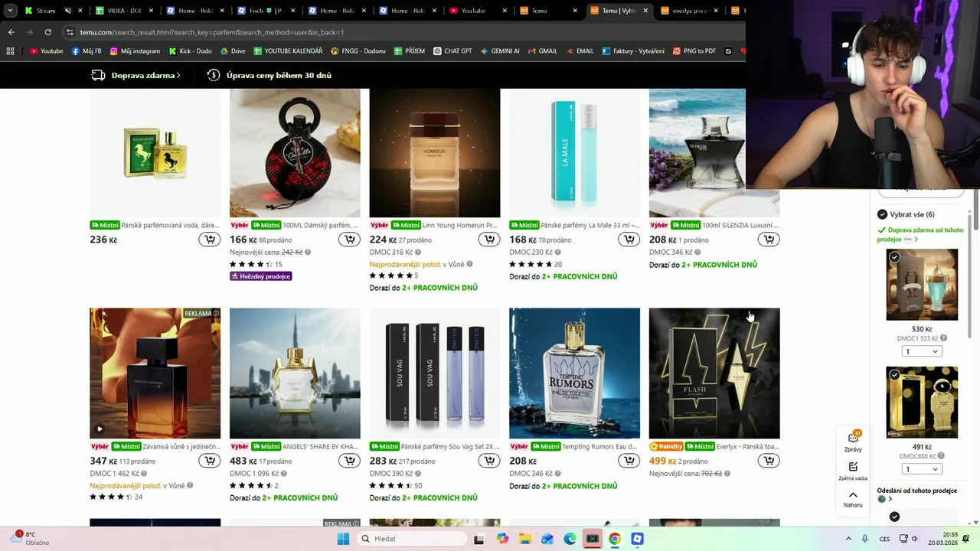This screenshot has width=980, height=551.
Task: Add Tempting Rumors perfume to cart
Action: pos(629,461)
